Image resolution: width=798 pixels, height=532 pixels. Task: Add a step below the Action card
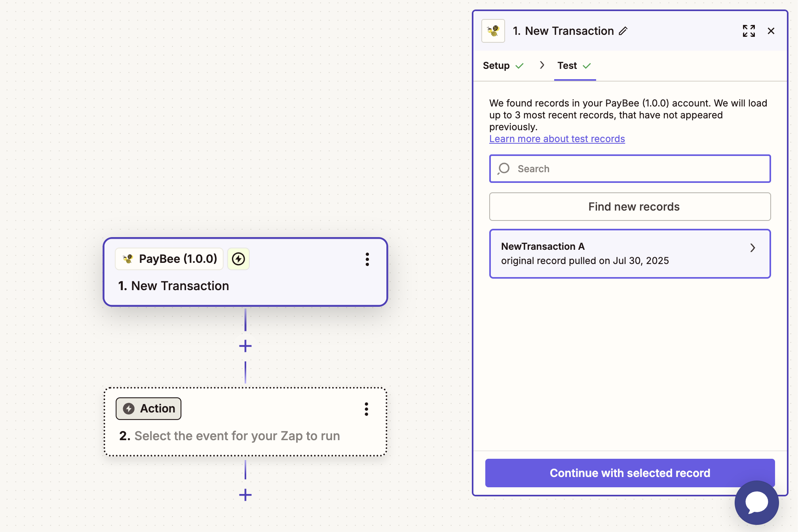point(245,494)
